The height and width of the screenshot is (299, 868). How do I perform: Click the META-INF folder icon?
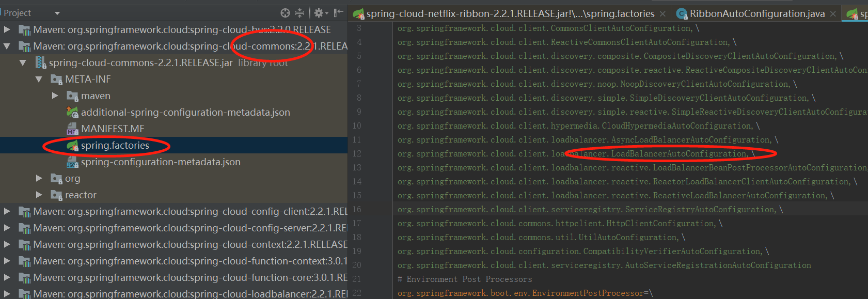[x=57, y=79]
